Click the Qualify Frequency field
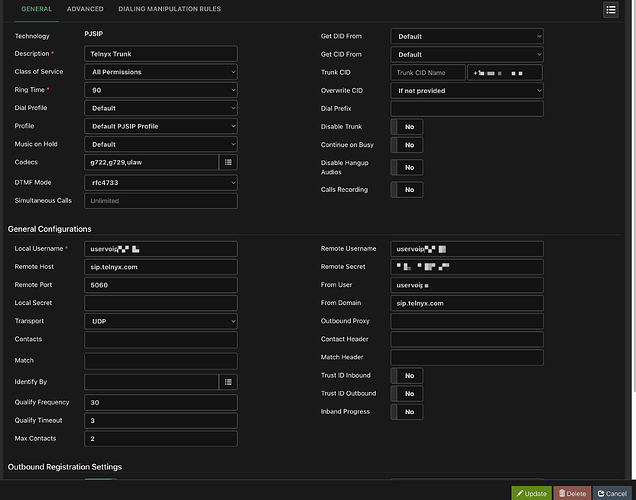This screenshot has height=500, width=636. point(161,403)
